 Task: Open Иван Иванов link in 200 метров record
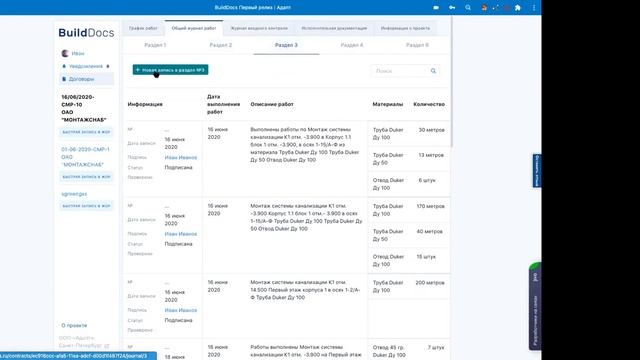coord(180,310)
